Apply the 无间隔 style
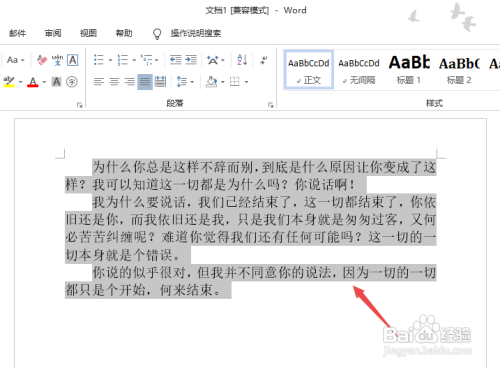The image size is (500, 368). coord(359,70)
